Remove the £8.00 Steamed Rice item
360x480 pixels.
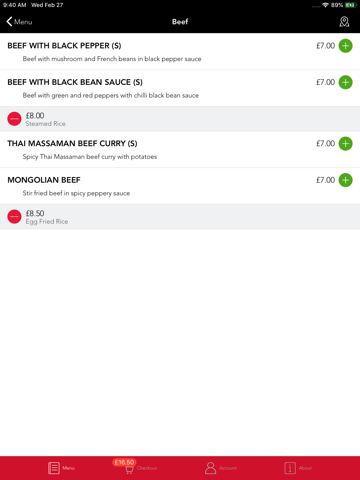point(14,119)
